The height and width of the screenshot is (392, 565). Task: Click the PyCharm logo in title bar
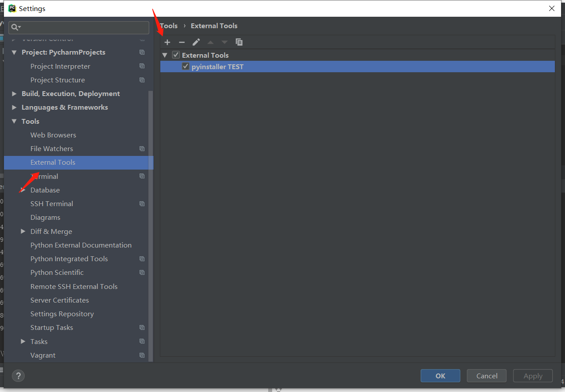(12, 8)
